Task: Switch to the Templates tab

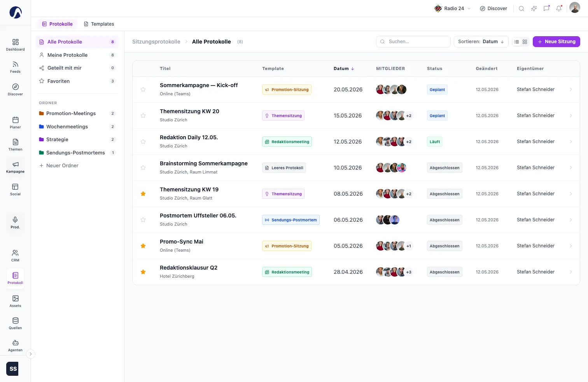Action: (99, 24)
